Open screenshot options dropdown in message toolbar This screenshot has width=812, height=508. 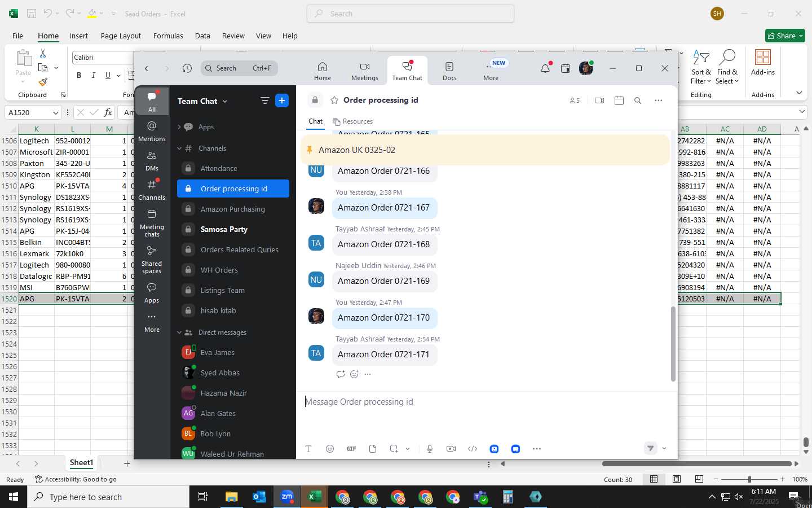point(408,449)
